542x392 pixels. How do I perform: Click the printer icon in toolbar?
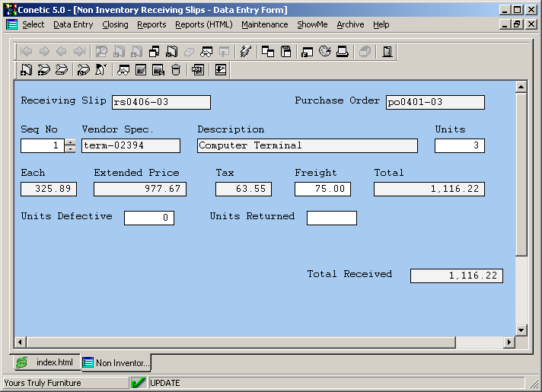pyautogui.click(x=343, y=52)
